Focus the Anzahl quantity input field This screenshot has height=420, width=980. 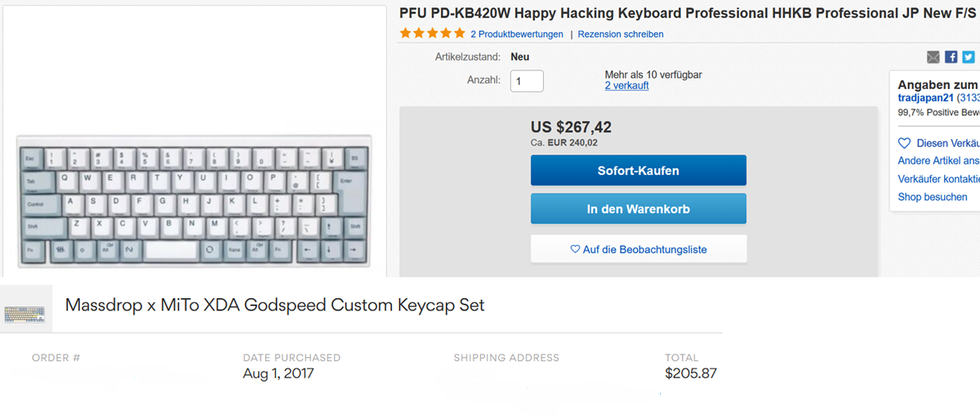pyautogui.click(x=527, y=81)
